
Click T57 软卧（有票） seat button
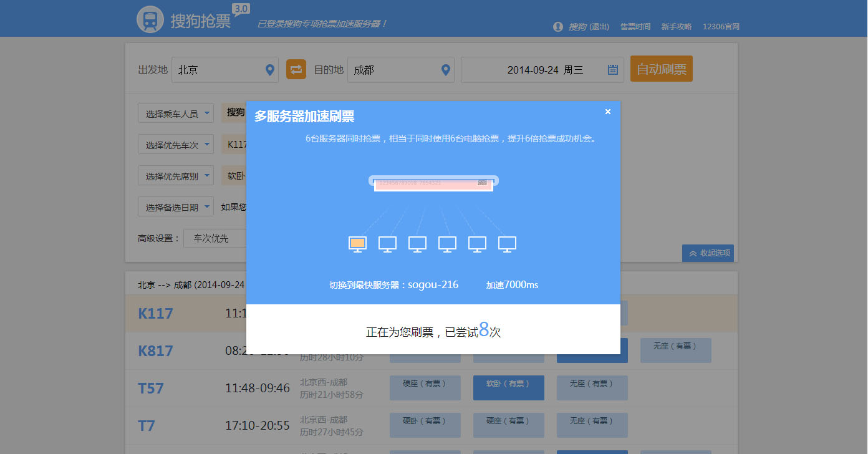tap(509, 388)
